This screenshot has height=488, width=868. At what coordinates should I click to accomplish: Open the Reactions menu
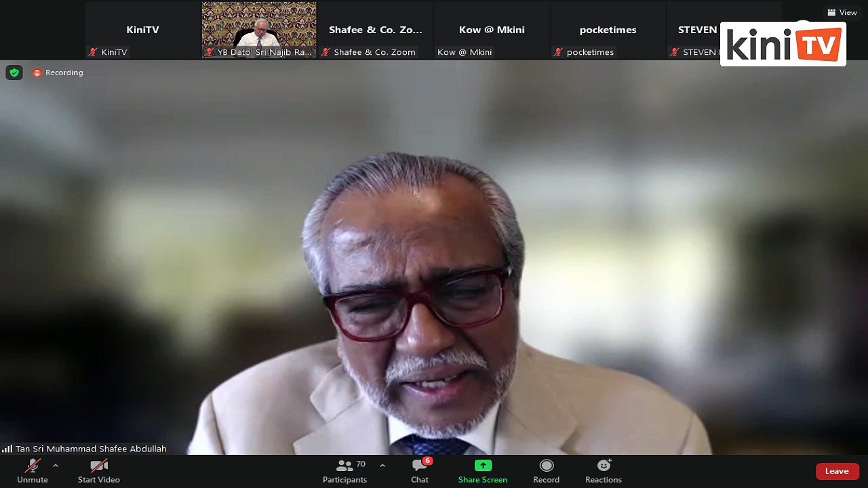[x=604, y=471]
